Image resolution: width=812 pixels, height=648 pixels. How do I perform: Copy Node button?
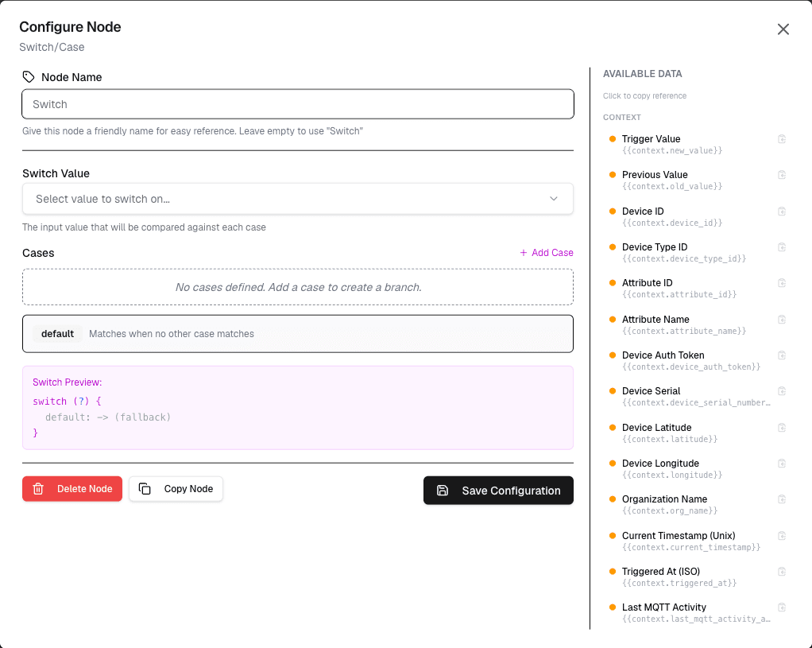click(176, 489)
